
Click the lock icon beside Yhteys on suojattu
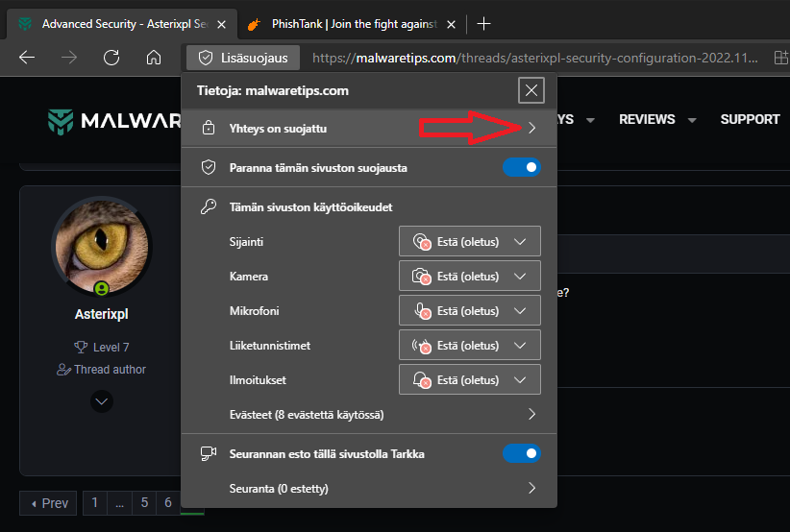click(209, 129)
